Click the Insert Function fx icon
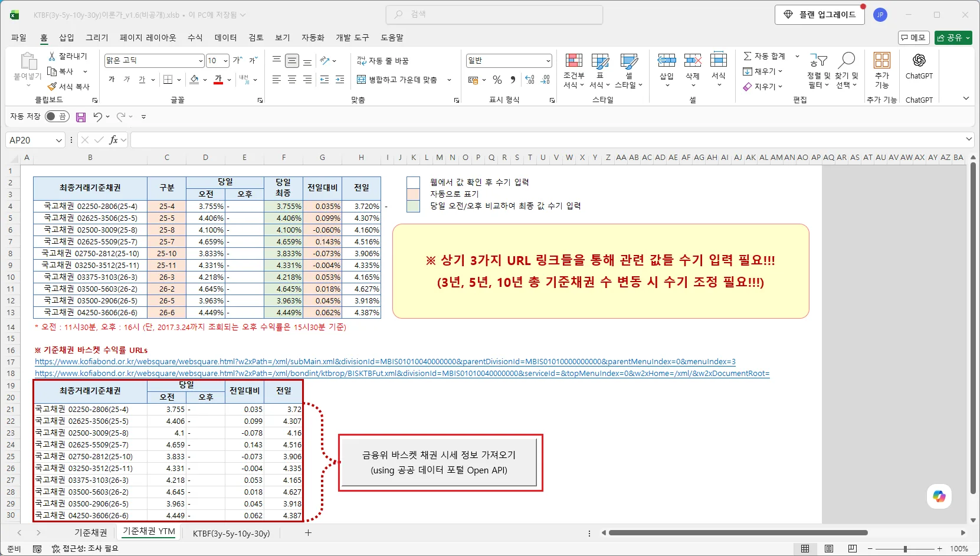The height and width of the screenshot is (556, 980). 114,140
